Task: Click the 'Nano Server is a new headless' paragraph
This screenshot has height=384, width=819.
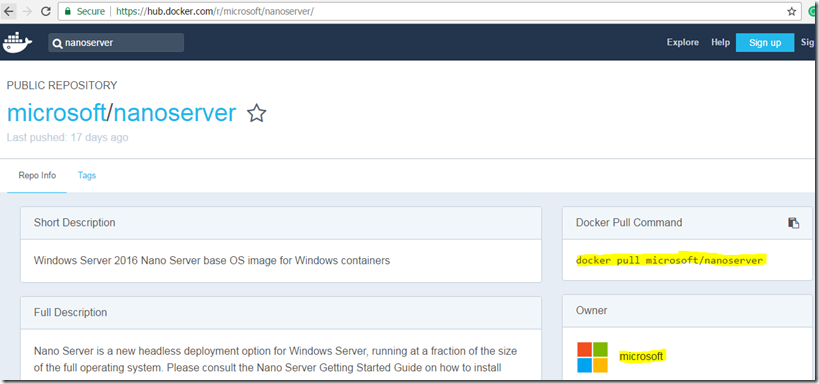Action: (x=275, y=359)
